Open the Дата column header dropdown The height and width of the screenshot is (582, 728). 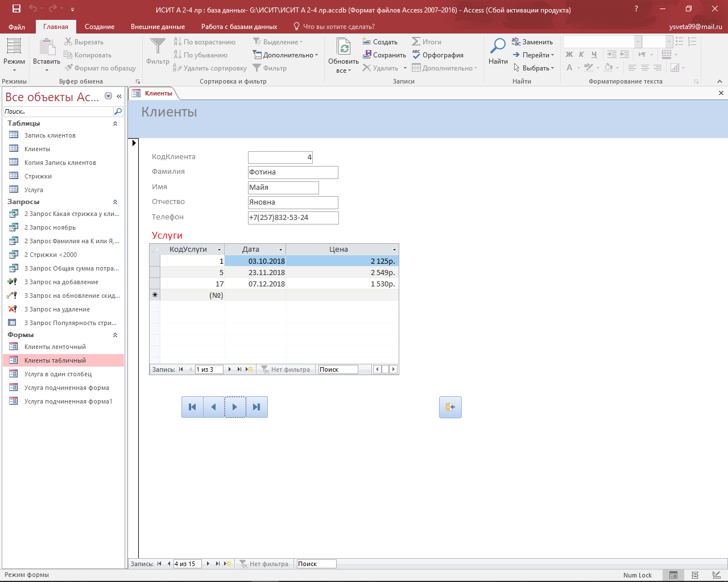[x=280, y=250]
